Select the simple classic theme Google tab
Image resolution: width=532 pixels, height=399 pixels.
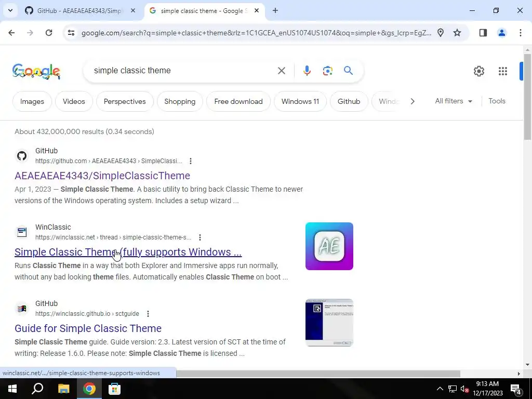tap(205, 10)
